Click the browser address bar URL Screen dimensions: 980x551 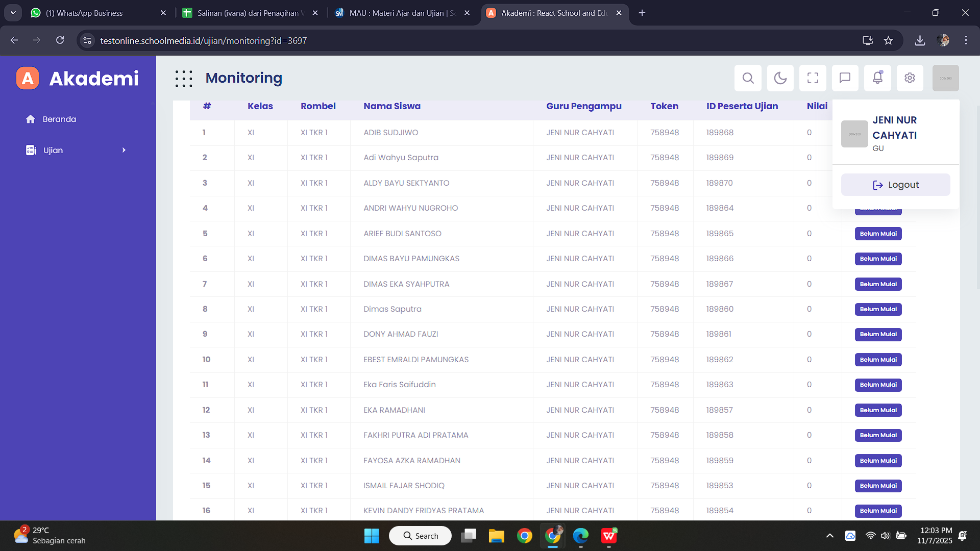tap(203, 40)
